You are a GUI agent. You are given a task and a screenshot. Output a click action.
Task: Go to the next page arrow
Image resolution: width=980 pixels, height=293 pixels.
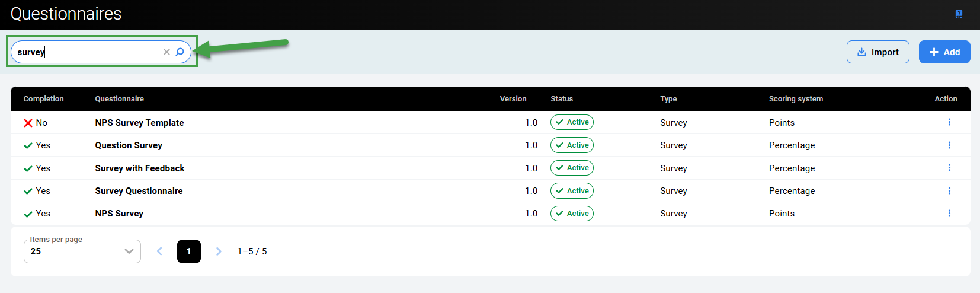click(219, 251)
